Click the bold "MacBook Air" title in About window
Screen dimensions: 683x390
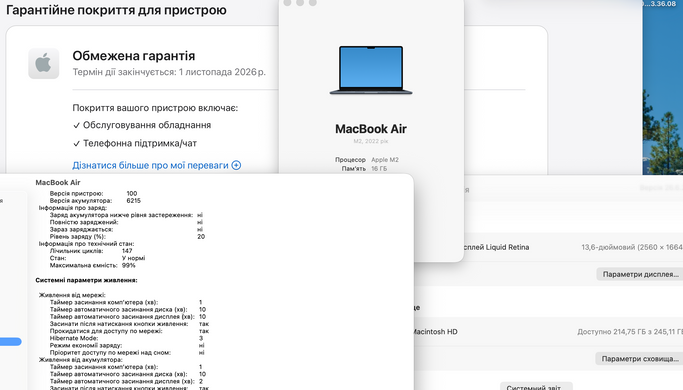coord(371,129)
